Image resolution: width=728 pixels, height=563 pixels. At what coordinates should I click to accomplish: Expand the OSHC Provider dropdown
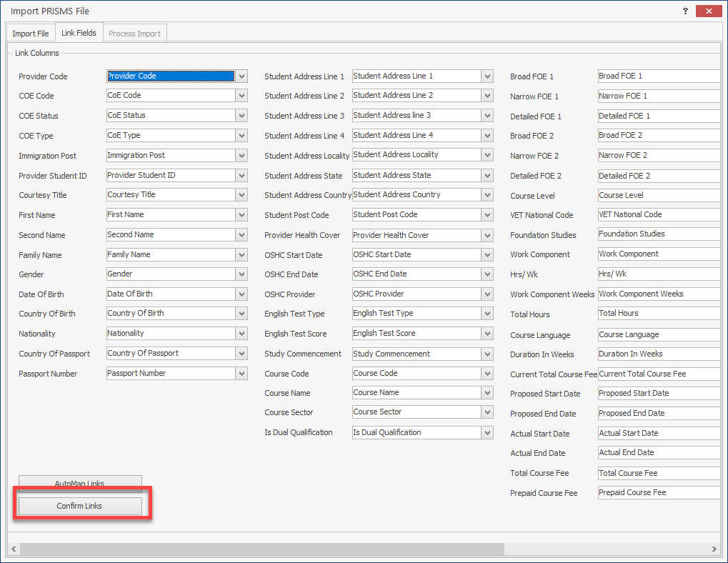click(x=487, y=294)
